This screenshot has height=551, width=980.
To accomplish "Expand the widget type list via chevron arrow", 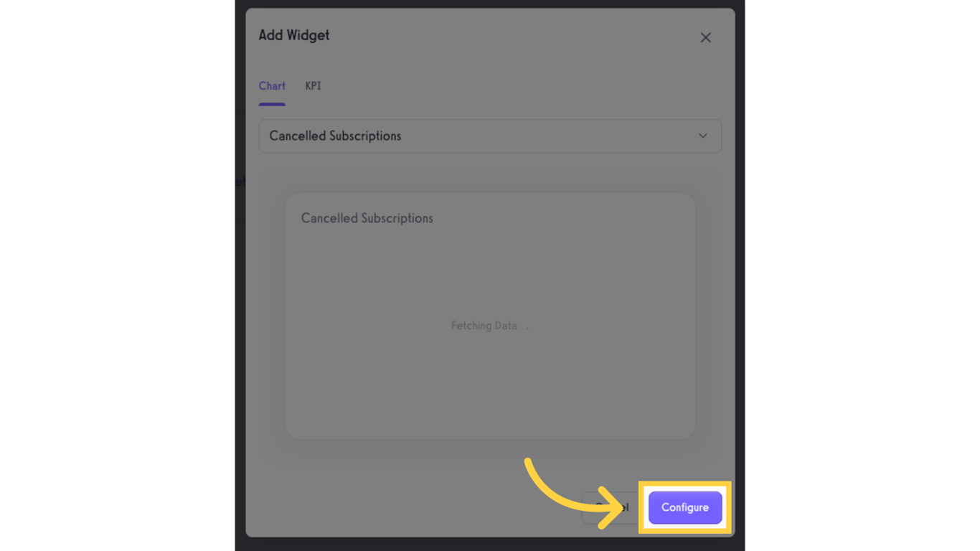I will (x=703, y=136).
